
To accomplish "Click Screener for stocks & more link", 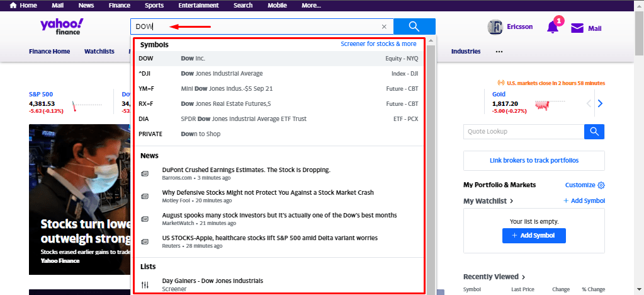I will 378,43.
